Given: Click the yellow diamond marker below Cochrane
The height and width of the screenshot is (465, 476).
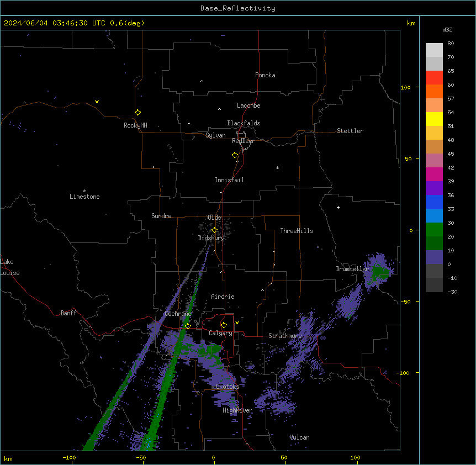Looking at the screenshot, I should (x=188, y=326).
